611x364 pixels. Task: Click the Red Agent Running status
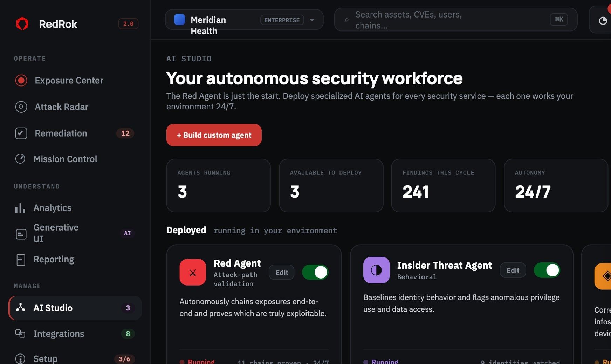point(197,362)
